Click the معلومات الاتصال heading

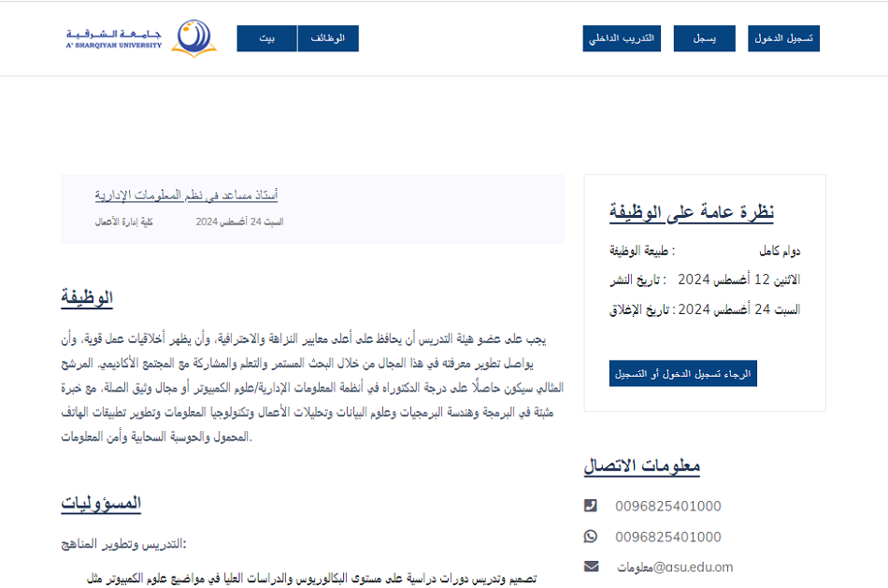(641, 466)
